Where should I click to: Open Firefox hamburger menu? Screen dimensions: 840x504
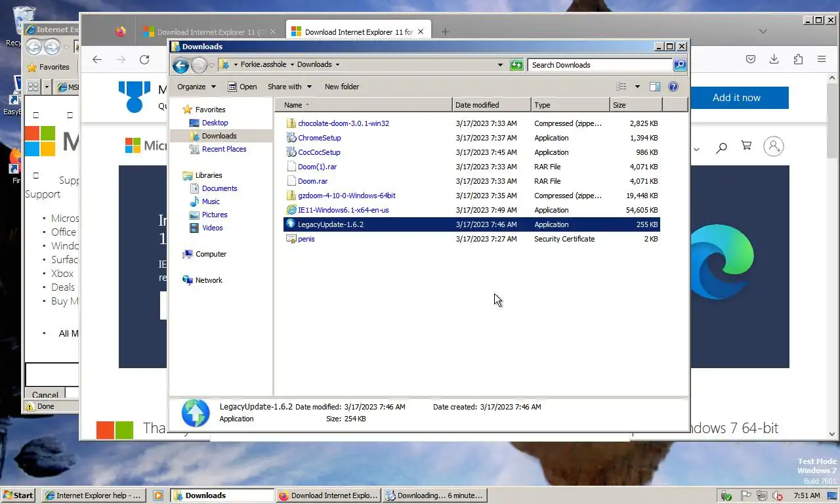822,60
